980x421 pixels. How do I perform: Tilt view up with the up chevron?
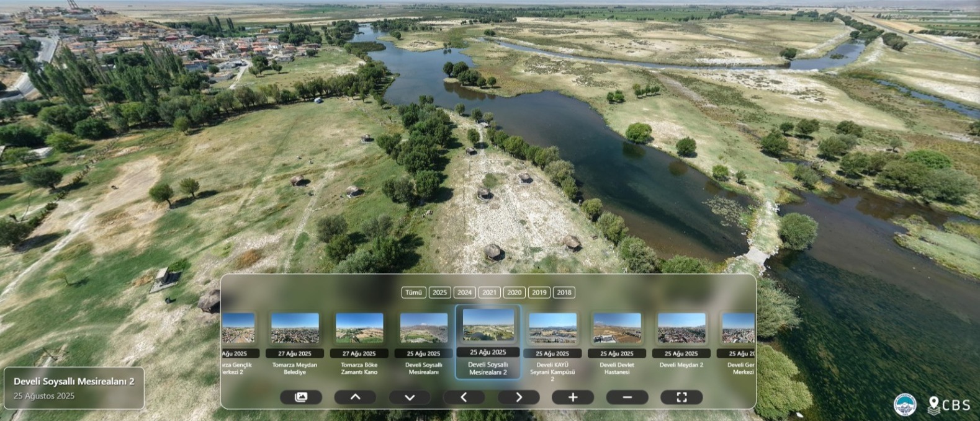[355, 397]
